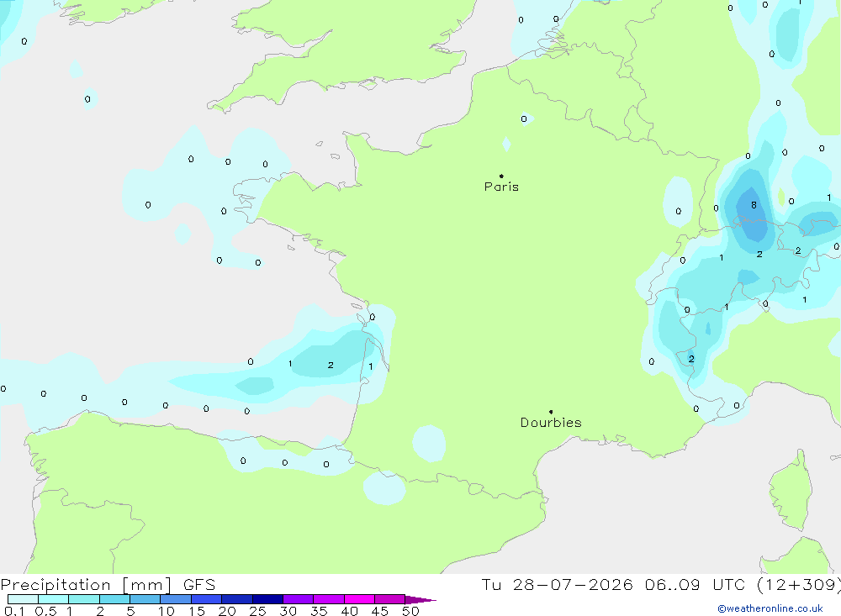Click the '06..09 UTC' time text

pos(694,585)
